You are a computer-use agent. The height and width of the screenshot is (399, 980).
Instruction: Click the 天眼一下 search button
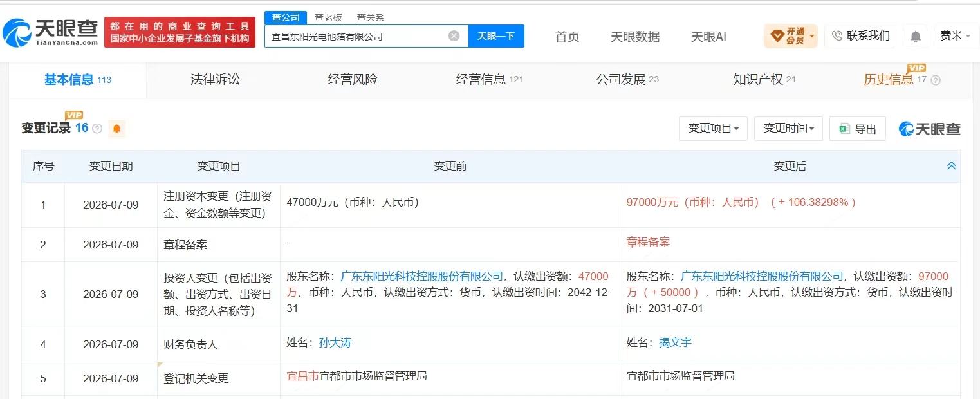click(x=496, y=36)
